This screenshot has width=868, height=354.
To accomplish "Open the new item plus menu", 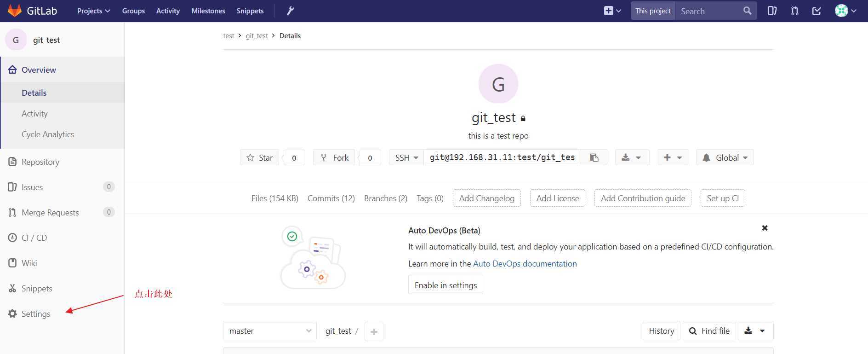I will tap(612, 11).
